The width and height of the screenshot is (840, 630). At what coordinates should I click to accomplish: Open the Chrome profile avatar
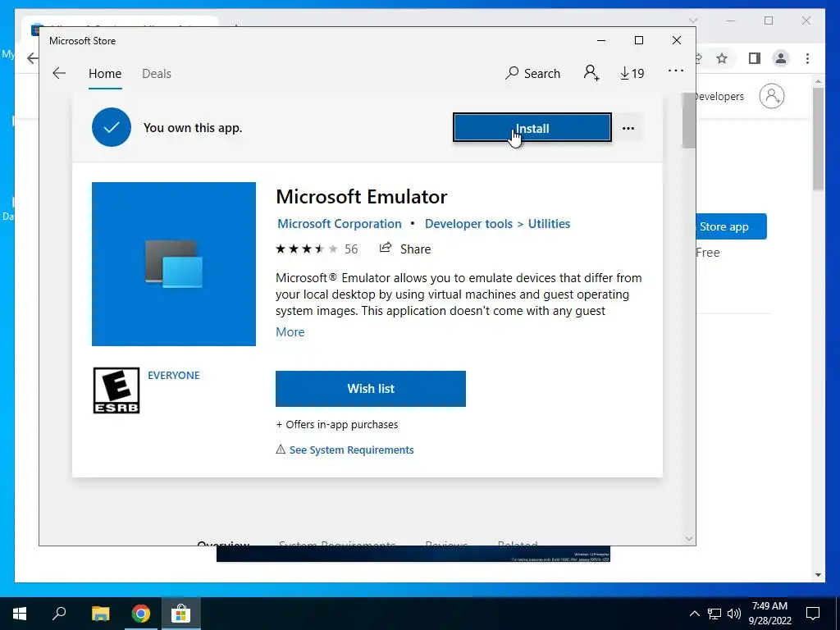coord(781,58)
